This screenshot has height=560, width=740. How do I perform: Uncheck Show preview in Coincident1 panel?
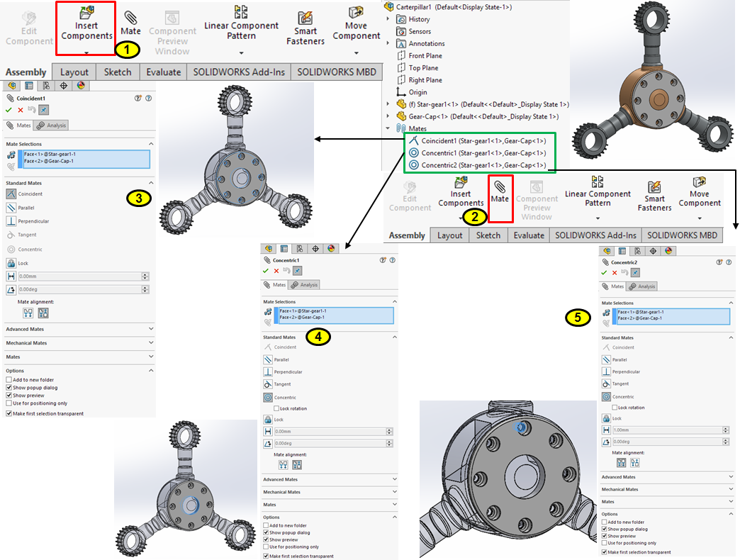(9, 396)
